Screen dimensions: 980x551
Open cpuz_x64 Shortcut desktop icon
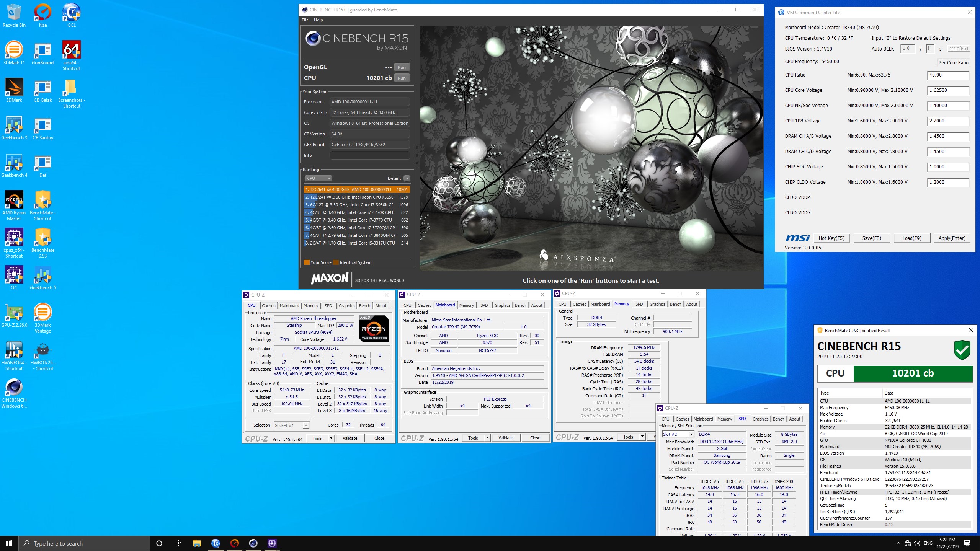tap(14, 243)
